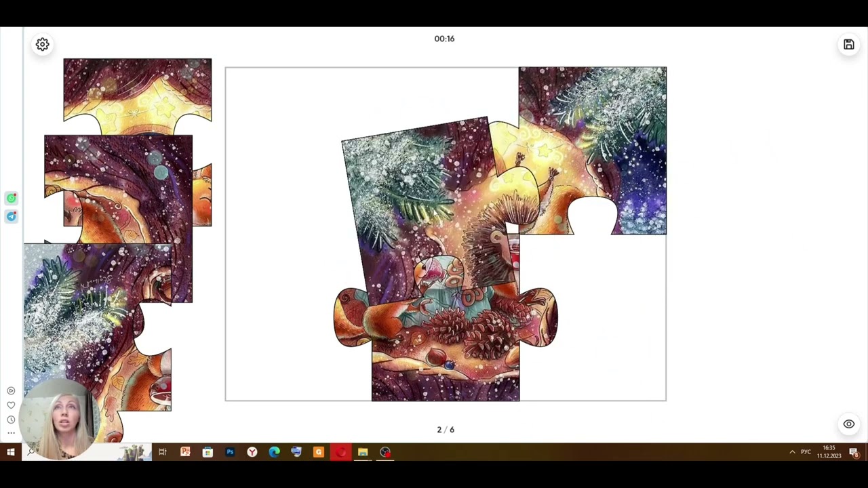
Task: Switch to the Opera browser on the taskbar
Action: pos(341,452)
